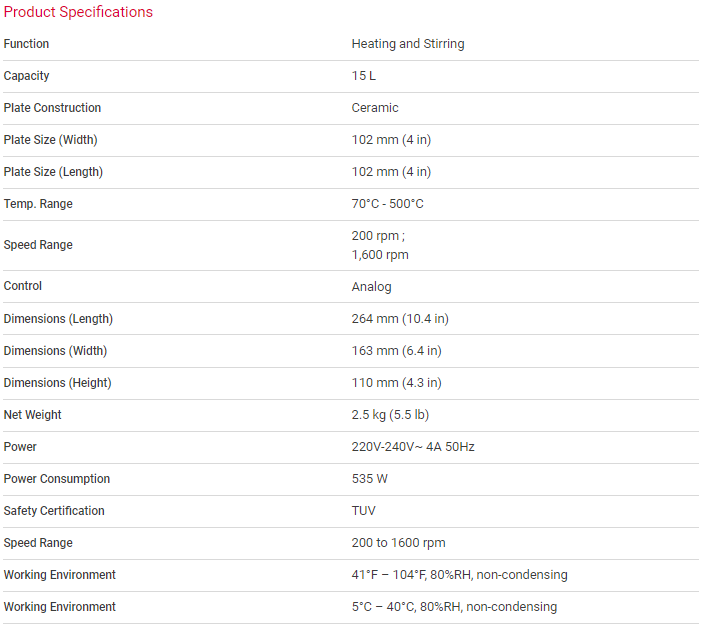
Task: Select the 110 mm (4.3 in) value
Action: [x=397, y=383]
